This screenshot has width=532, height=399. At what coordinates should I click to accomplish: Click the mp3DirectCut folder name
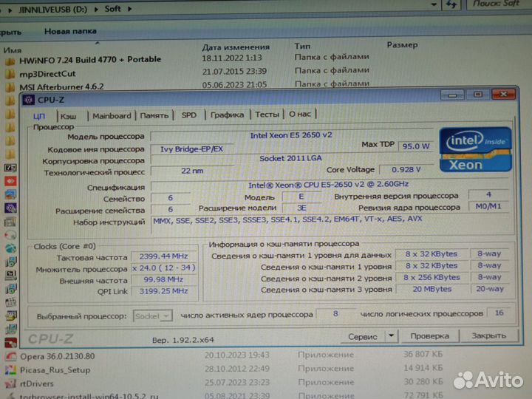47,74
